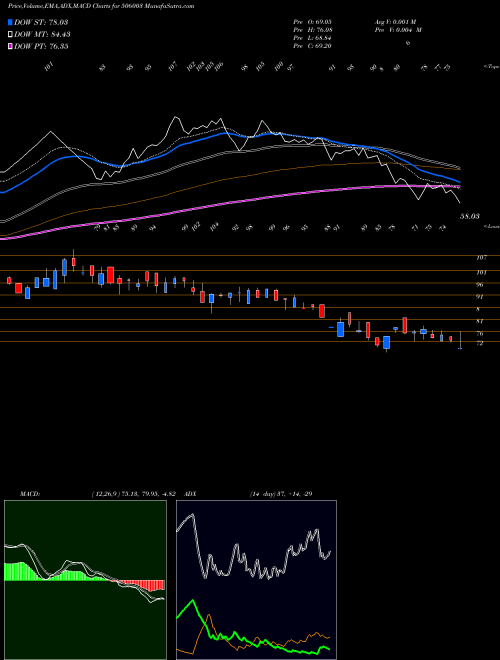Click the Pre C: 69.20 value
Viewport: 500px width, 660px height.
click(x=312, y=46)
